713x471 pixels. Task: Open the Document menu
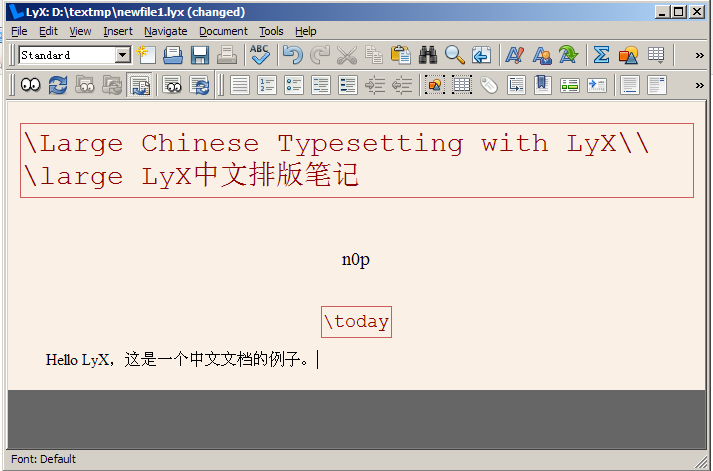click(223, 31)
